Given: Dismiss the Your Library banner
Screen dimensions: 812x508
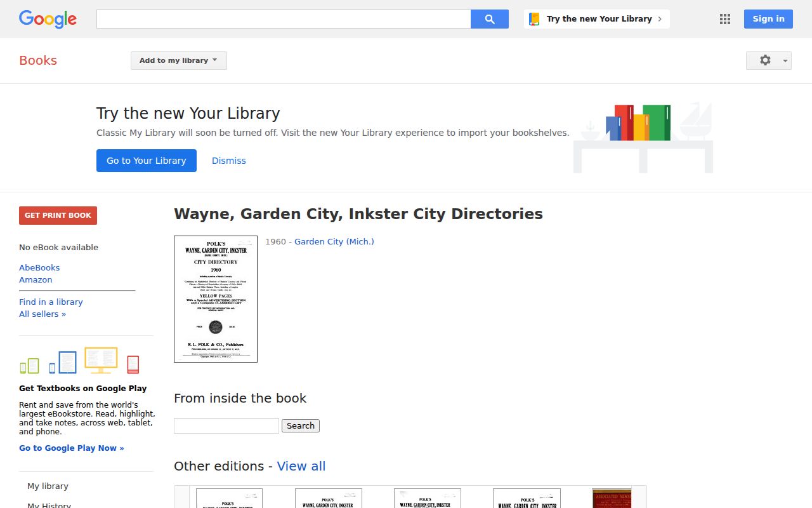Looking at the screenshot, I should (229, 161).
